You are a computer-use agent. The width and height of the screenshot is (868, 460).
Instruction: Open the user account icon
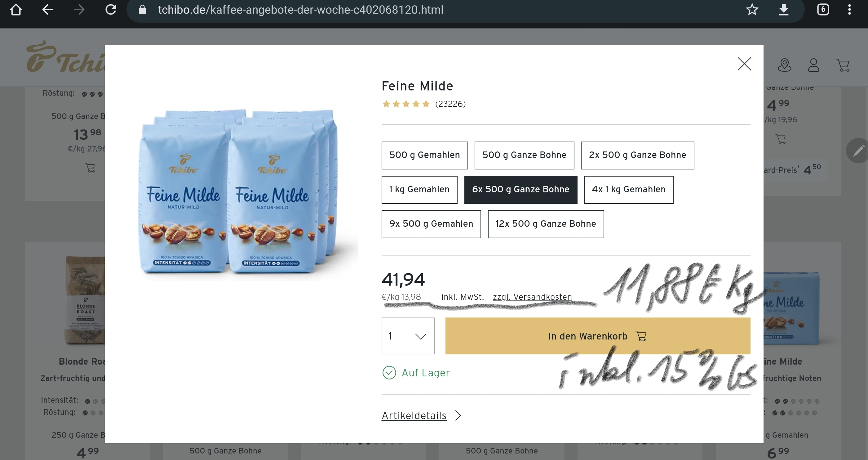pos(813,65)
